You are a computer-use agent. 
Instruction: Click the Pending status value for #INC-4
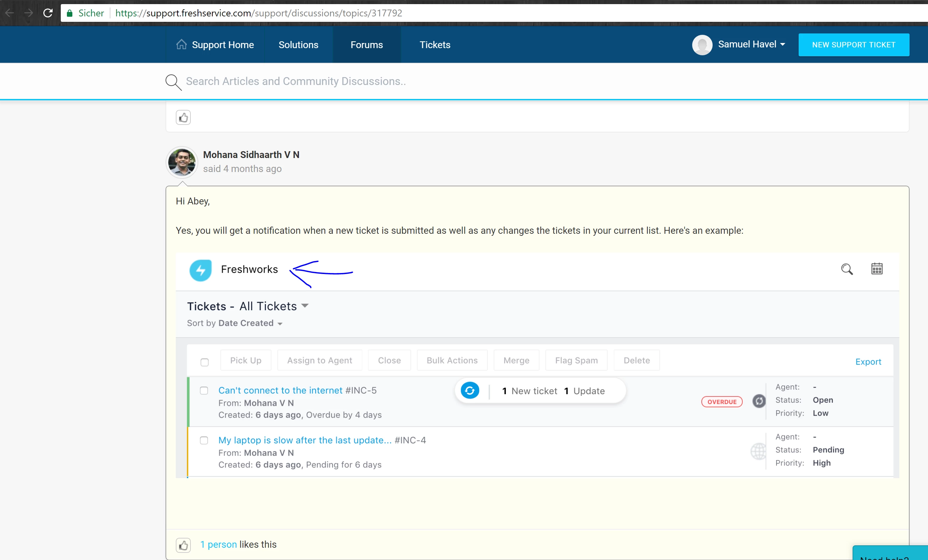point(828,450)
